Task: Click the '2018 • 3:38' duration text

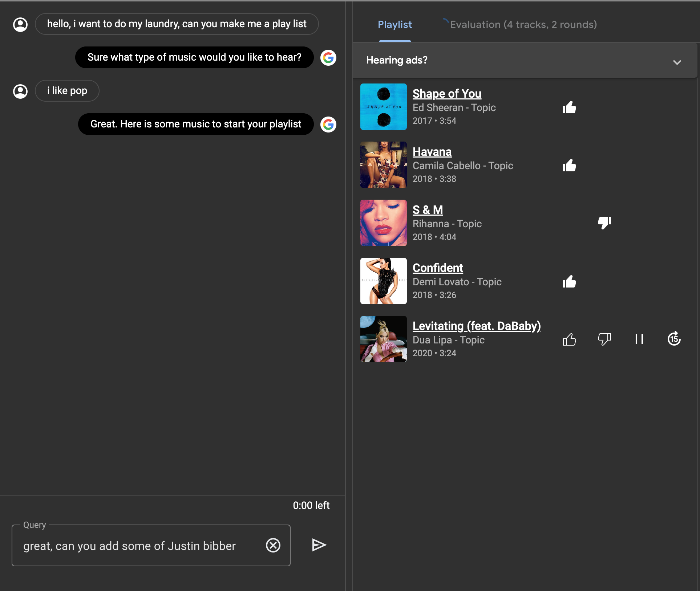Action: click(x=434, y=179)
